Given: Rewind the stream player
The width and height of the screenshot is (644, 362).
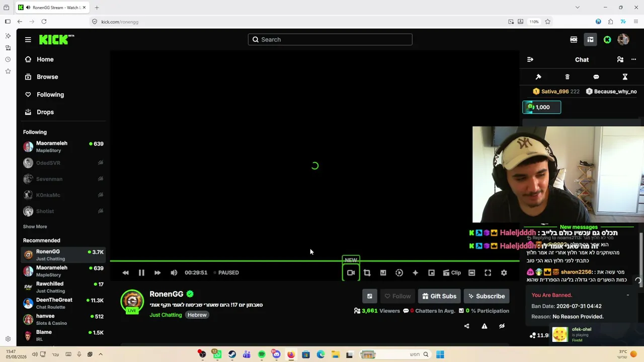Looking at the screenshot, I should tap(125, 273).
